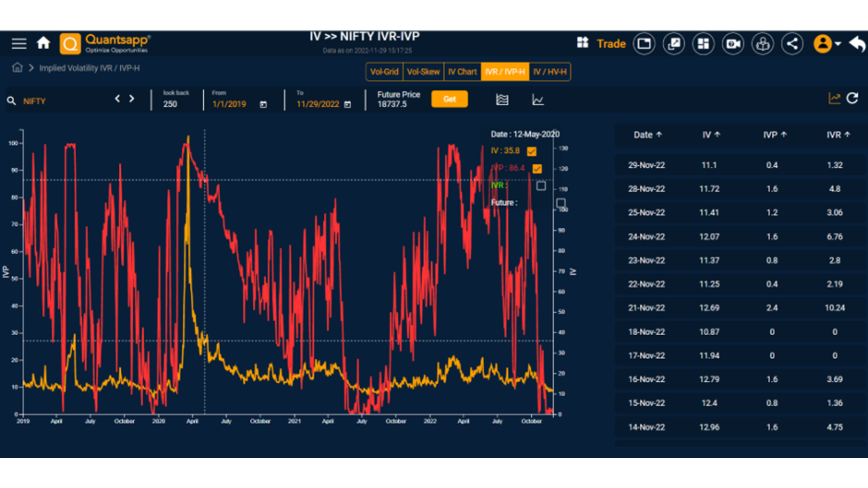Enable the IVR series checkbox
This screenshot has width=868, height=488.
coord(541,186)
